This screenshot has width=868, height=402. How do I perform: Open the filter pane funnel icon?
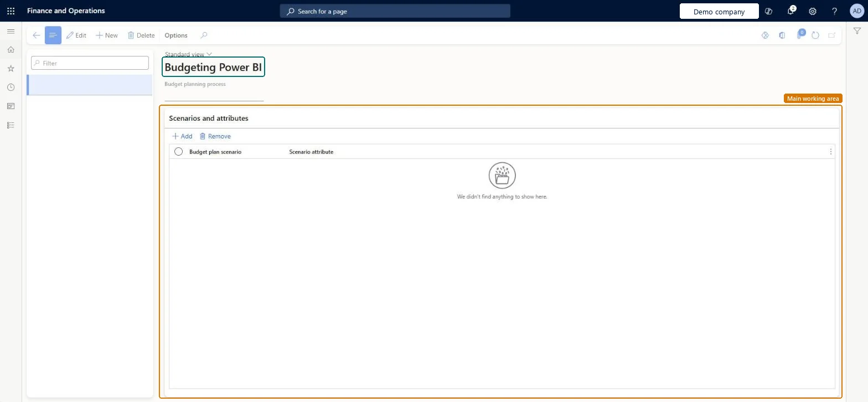[x=857, y=31]
